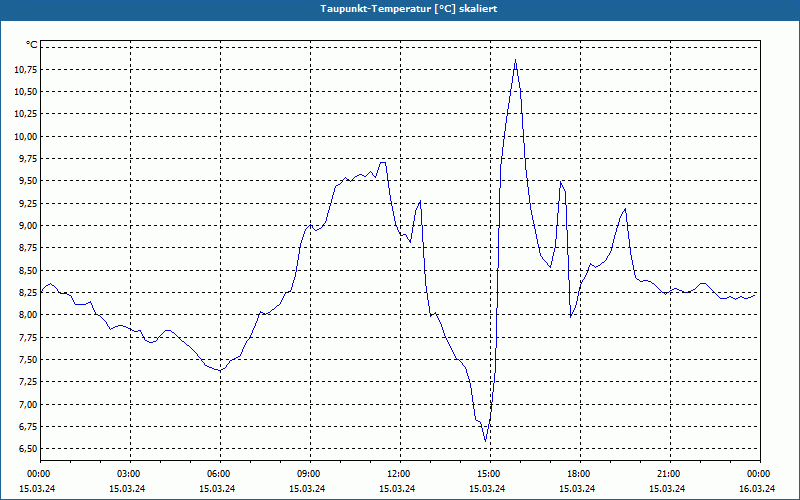The image size is (800, 500).
Task: Click the °C unit label on the y-axis
Action: pyautogui.click(x=31, y=45)
